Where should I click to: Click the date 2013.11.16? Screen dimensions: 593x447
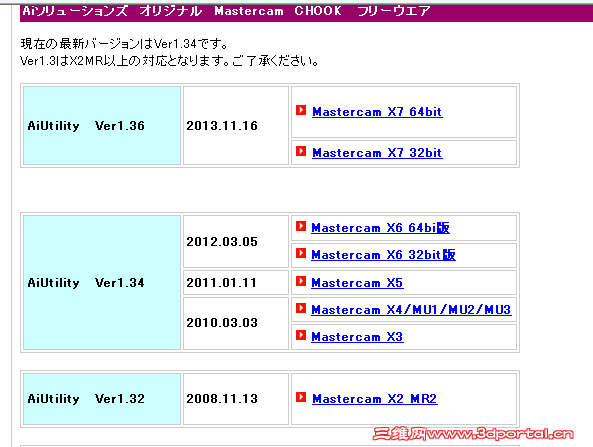coord(222,126)
